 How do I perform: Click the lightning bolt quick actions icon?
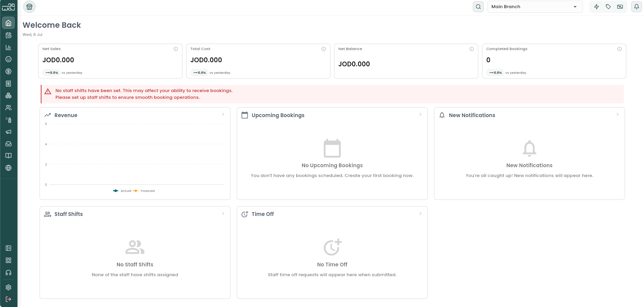pos(597,7)
